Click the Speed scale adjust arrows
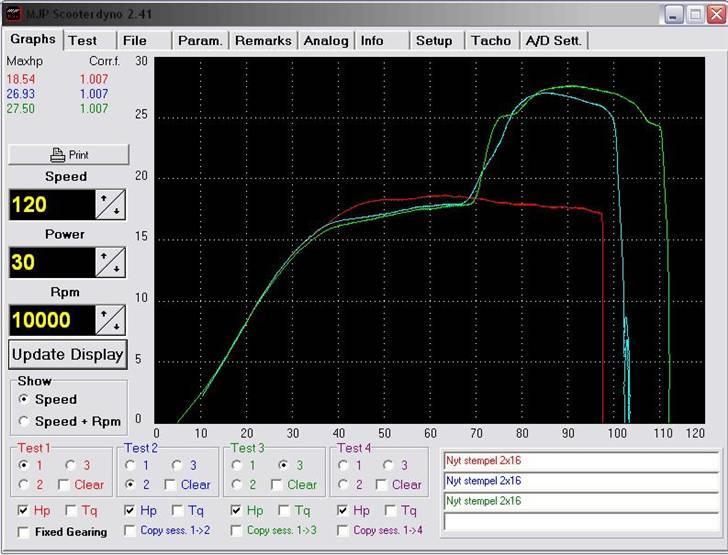This screenshot has height=555, width=728. [110, 205]
